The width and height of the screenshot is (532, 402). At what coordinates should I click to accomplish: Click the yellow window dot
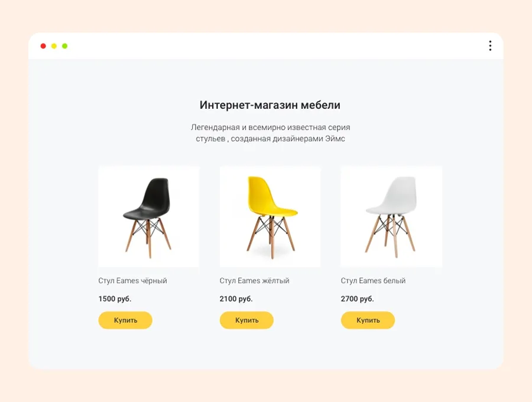(x=54, y=46)
